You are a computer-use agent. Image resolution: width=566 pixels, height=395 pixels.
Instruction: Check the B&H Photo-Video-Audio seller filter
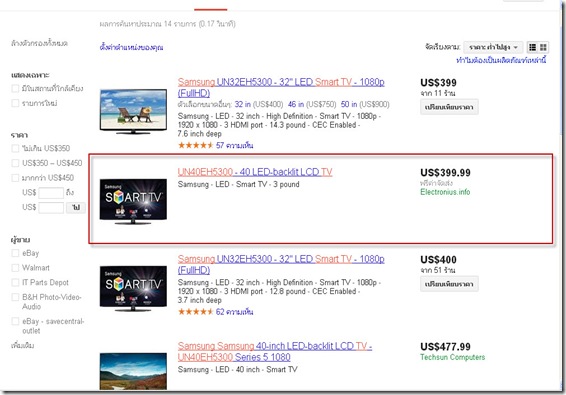point(15,297)
